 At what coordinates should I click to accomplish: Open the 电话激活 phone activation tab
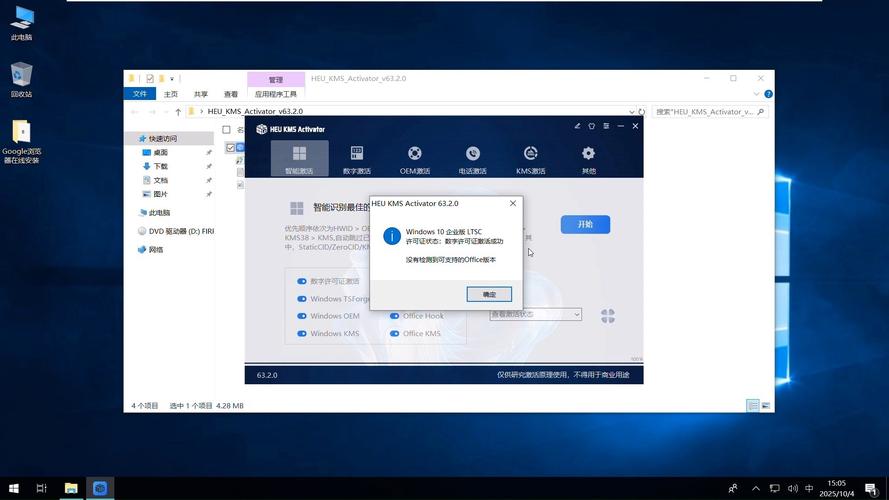(x=472, y=159)
